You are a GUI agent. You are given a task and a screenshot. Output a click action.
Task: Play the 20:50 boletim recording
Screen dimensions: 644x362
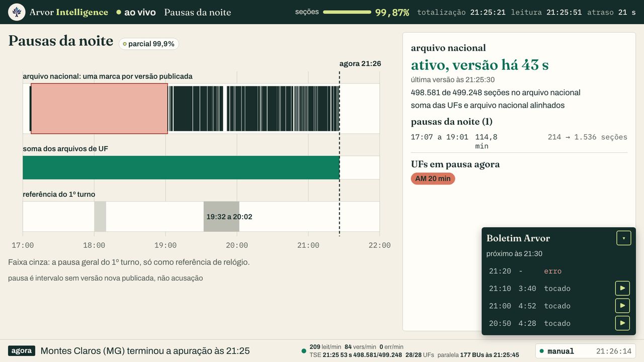click(x=622, y=323)
